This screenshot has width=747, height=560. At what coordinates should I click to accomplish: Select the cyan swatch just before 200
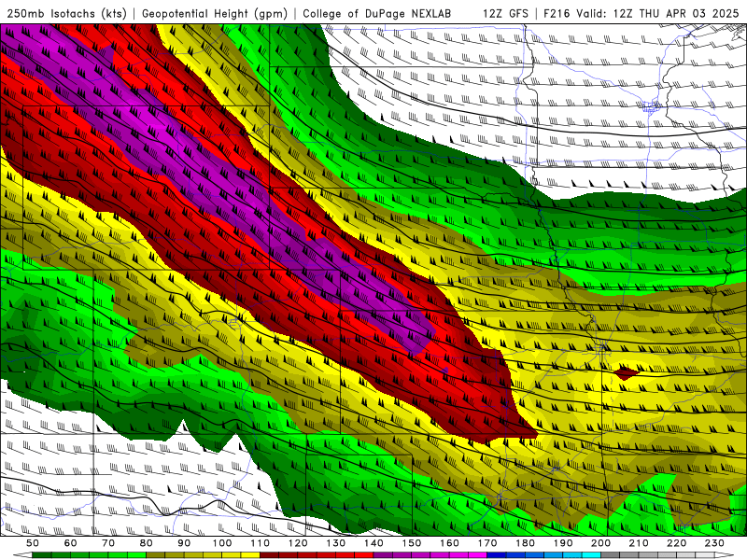pyautogui.click(x=591, y=555)
